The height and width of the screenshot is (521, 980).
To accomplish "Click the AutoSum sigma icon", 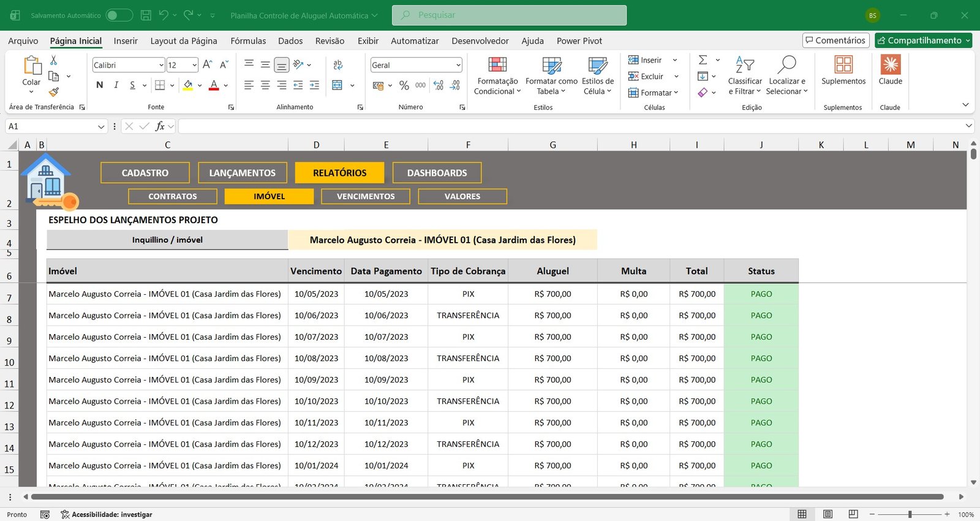I will 703,59.
